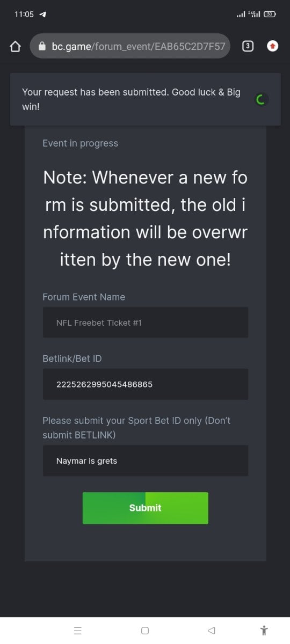Tap the accessibility figure icon in the nav bar
Image resolution: width=290 pixels, height=644 pixels.
[263, 631]
